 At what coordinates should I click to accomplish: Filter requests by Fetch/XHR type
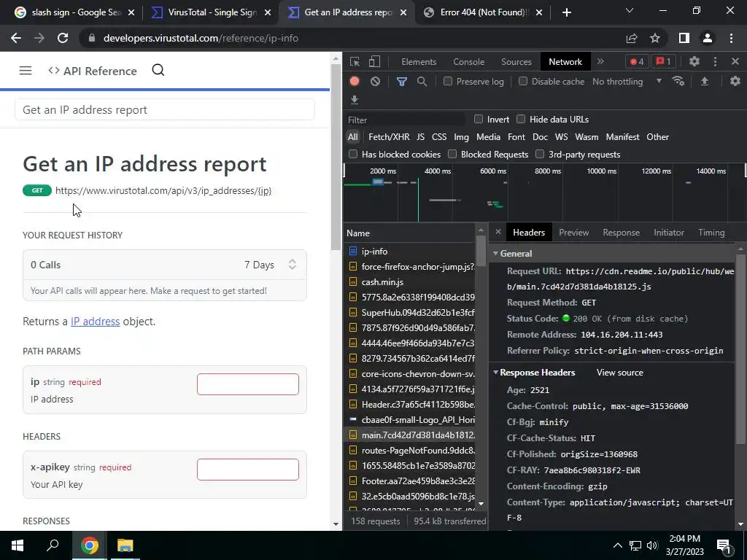pos(389,136)
